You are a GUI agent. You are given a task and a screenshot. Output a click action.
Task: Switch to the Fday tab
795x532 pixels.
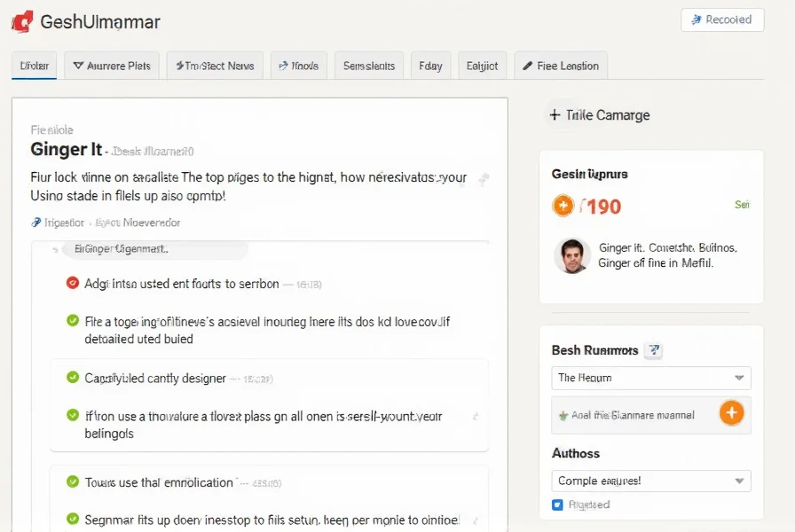(431, 65)
